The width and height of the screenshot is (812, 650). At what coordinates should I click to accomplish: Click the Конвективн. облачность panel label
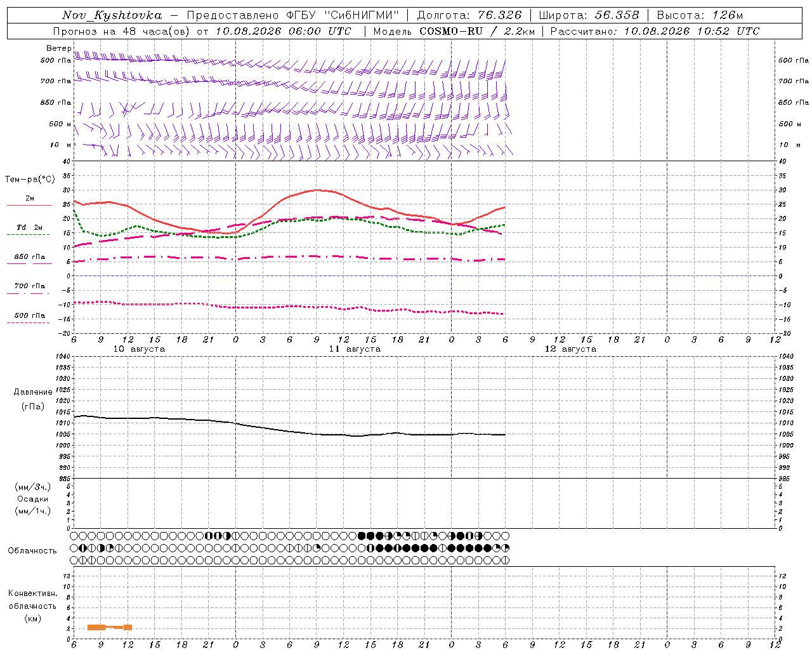coord(32,606)
